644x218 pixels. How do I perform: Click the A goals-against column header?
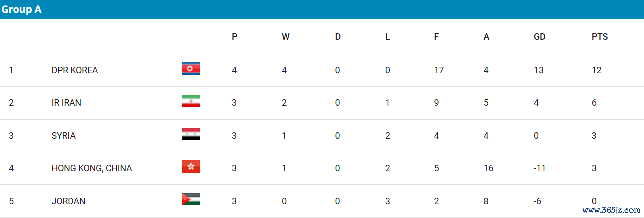point(486,37)
